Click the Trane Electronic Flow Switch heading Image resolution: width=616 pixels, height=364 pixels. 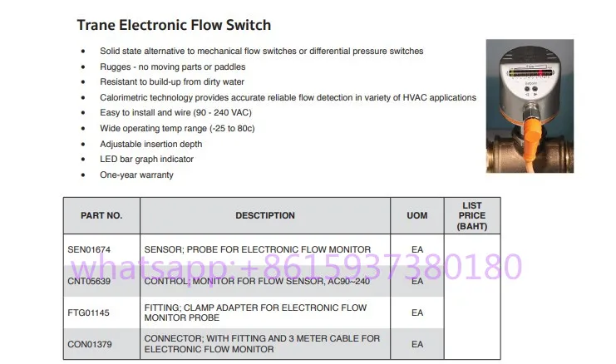pyautogui.click(x=174, y=26)
